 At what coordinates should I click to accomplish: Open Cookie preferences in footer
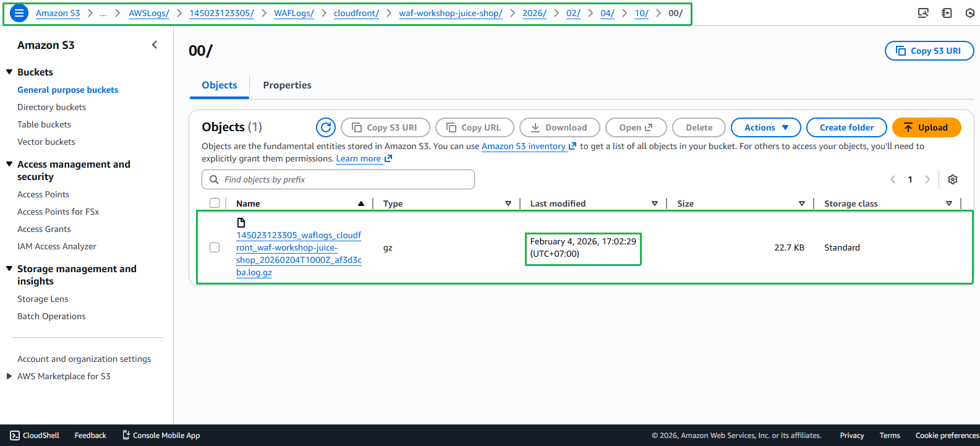point(947,435)
